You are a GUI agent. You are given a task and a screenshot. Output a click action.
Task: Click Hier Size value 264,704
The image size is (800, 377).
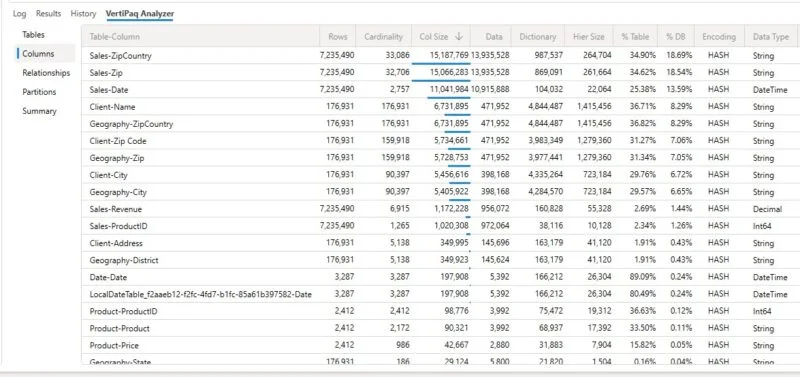597,56
